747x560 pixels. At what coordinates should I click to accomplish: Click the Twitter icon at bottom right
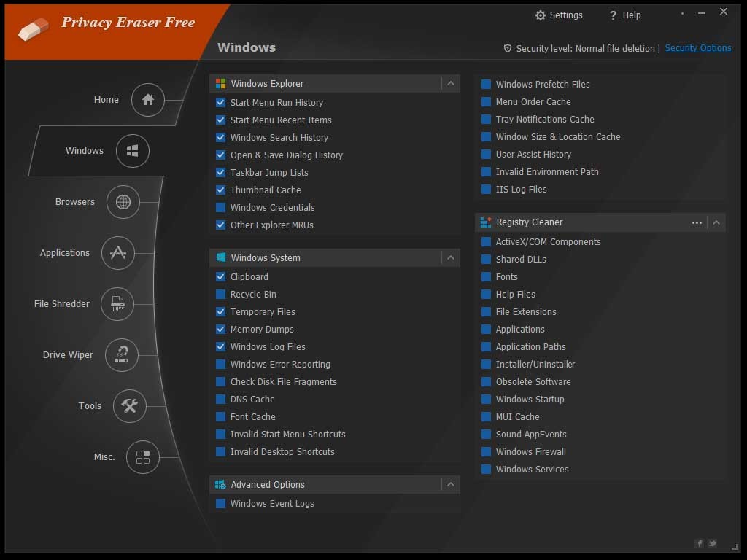click(712, 543)
